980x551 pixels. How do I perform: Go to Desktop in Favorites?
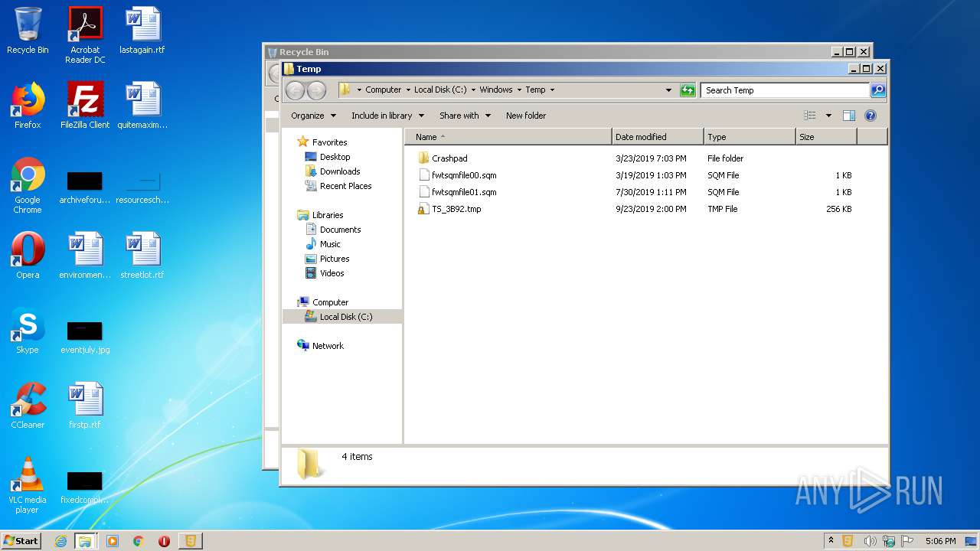[x=335, y=157]
